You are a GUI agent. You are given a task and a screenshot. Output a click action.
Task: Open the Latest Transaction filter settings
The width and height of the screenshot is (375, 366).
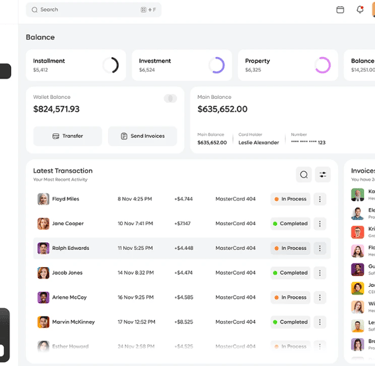323,175
